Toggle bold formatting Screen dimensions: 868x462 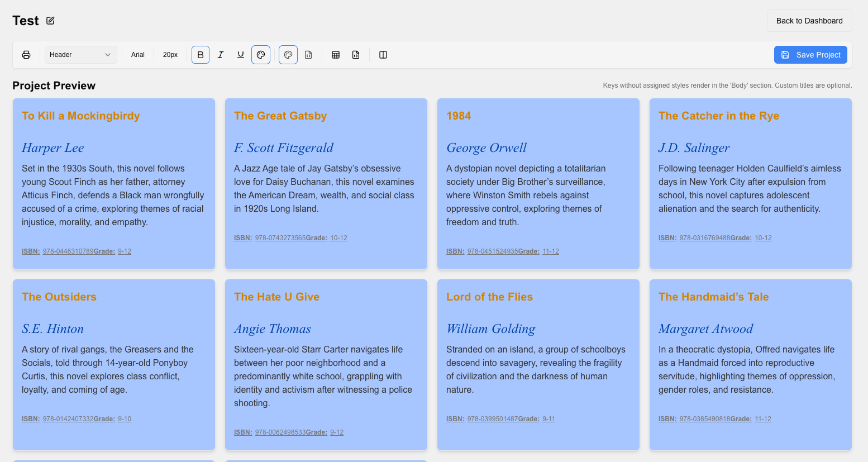point(200,54)
